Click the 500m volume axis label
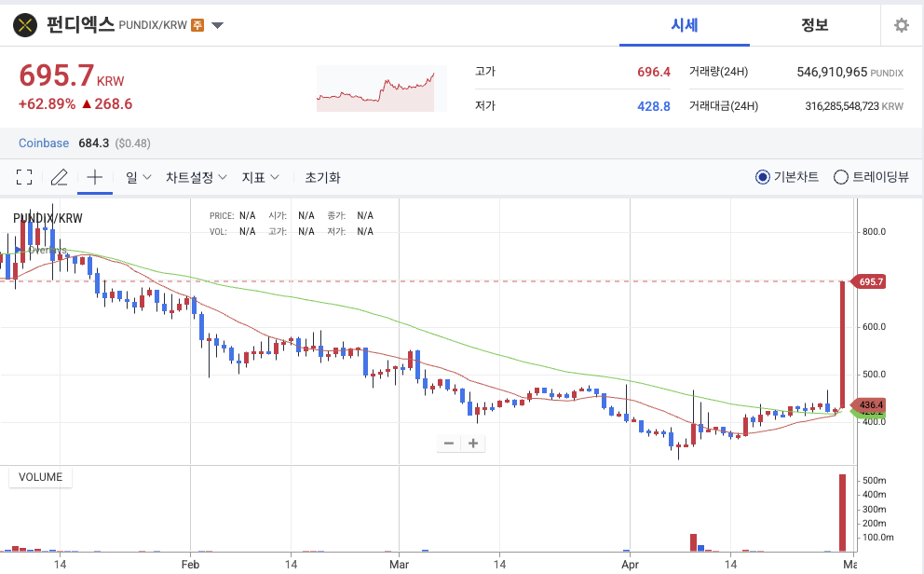Image resolution: width=924 pixels, height=574 pixels. [x=875, y=480]
